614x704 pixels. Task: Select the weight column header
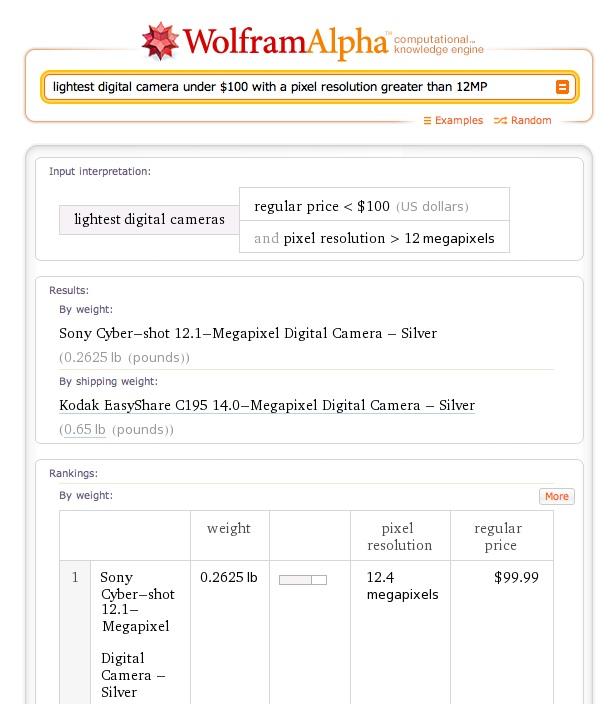[x=229, y=528]
